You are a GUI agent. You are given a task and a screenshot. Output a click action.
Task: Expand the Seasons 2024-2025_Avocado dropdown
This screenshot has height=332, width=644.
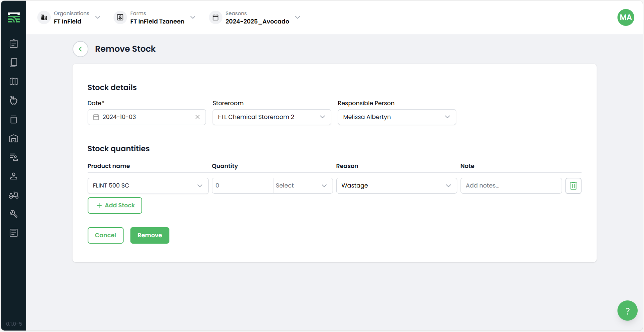click(x=297, y=17)
